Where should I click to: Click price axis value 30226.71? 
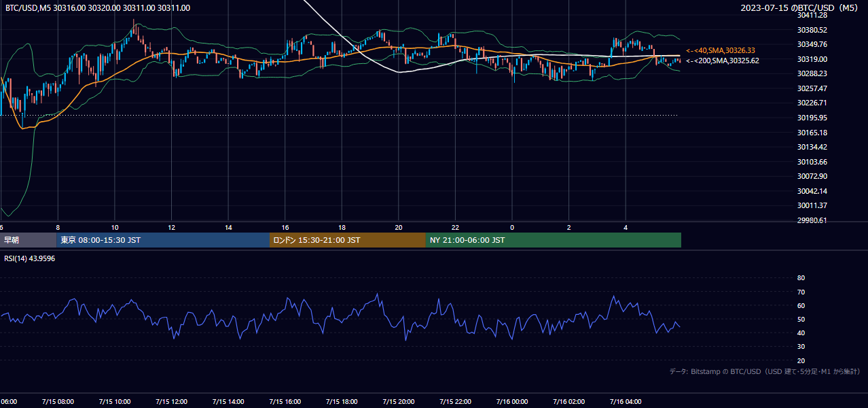pos(812,103)
